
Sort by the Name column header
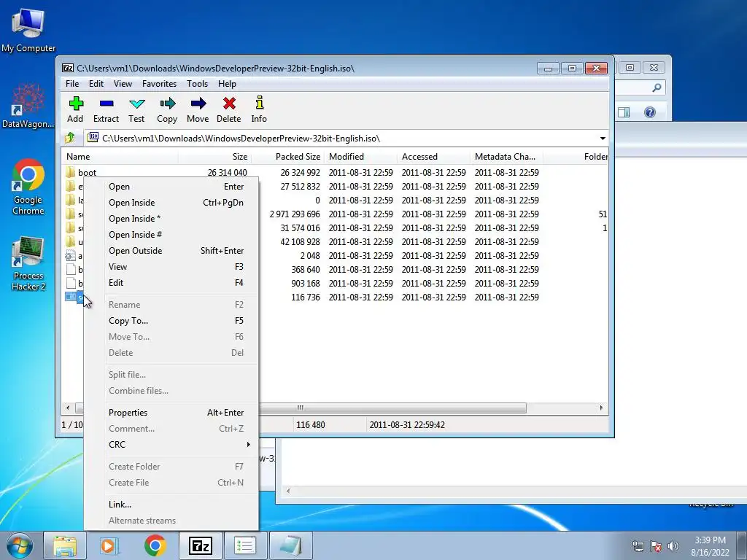[120, 157]
